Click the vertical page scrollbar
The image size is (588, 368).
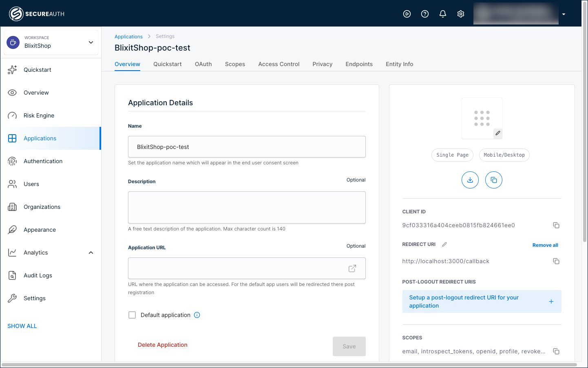coord(585,122)
